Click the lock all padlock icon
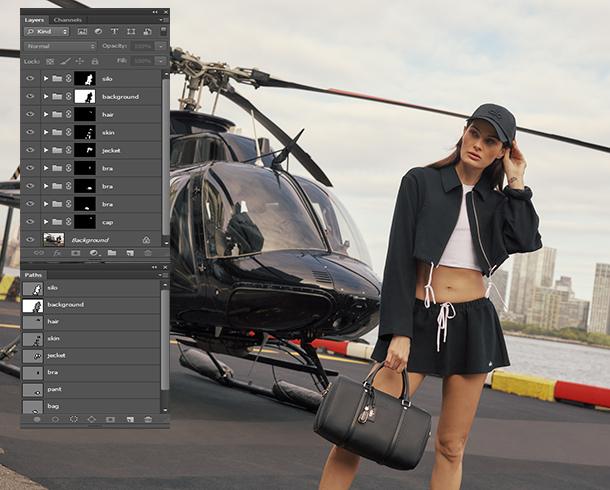 95,61
